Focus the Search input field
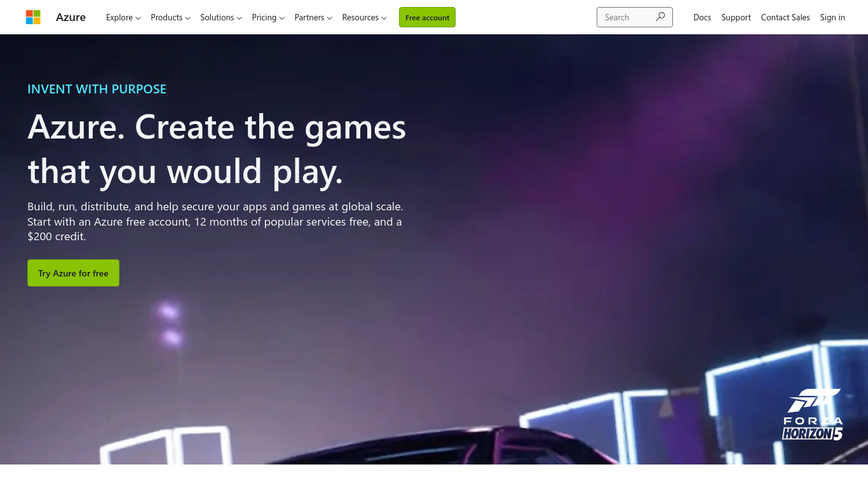 [x=626, y=17]
